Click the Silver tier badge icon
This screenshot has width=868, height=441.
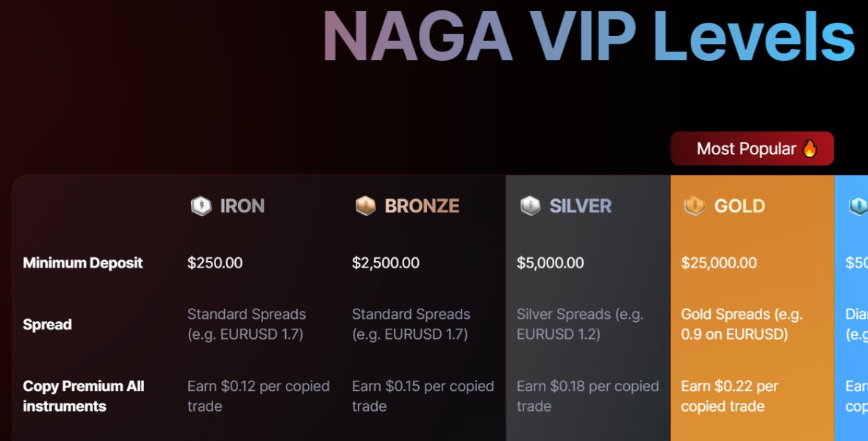[x=530, y=206]
